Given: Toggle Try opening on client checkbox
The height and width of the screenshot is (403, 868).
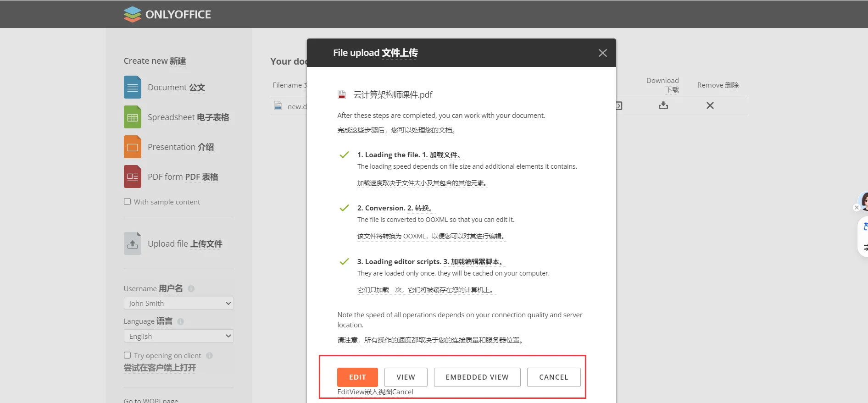Looking at the screenshot, I should tap(128, 355).
